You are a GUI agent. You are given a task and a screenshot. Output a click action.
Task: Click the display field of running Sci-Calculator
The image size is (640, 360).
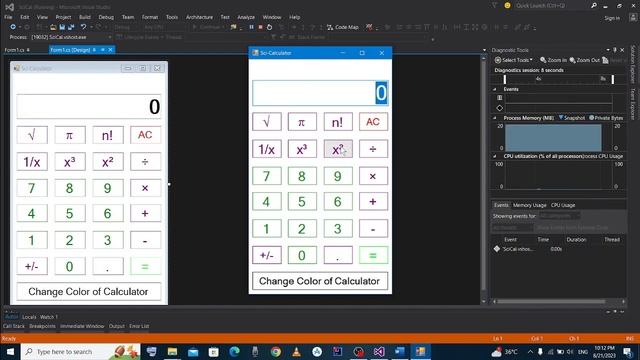[x=320, y=93]
